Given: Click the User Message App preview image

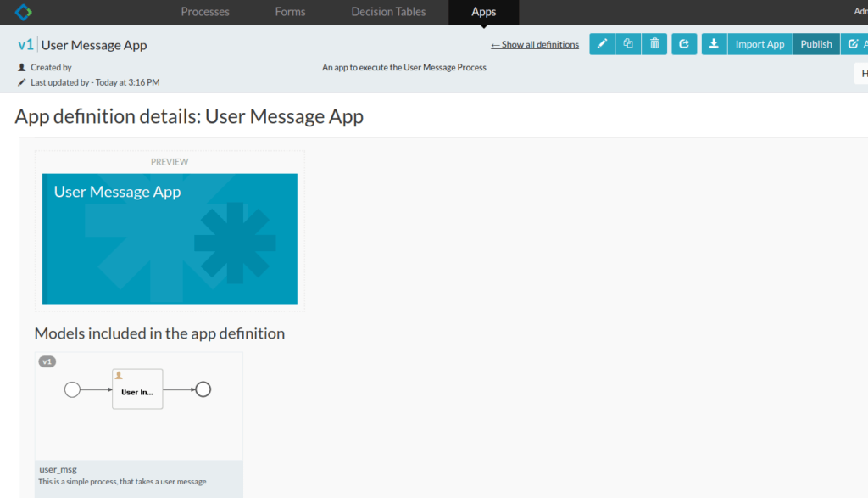Looking at the screenshot, I should (169, 238).
